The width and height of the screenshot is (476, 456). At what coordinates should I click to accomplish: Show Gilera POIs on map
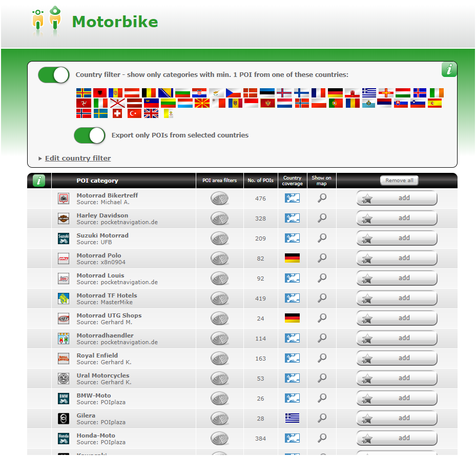322,419
